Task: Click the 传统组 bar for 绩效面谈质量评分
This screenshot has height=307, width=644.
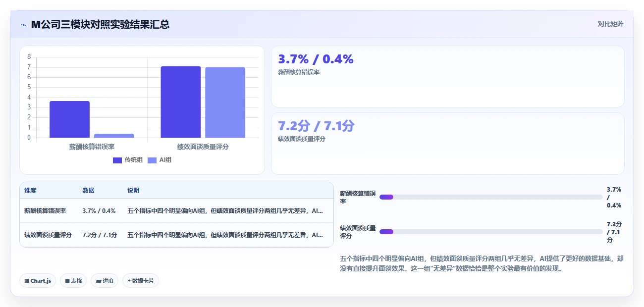Action: (x=181, y=102)
